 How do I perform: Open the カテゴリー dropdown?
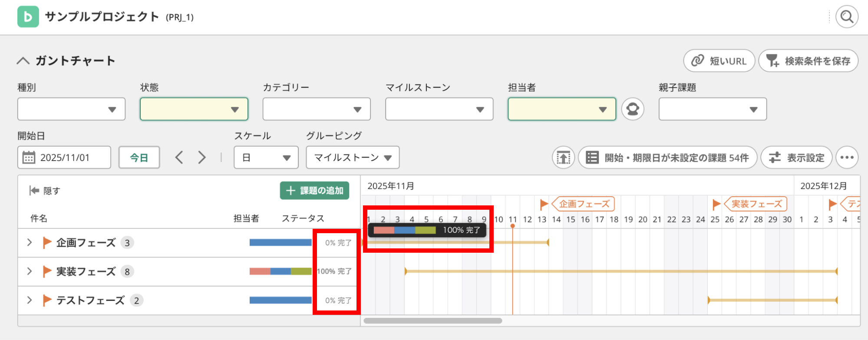point(317,109)
